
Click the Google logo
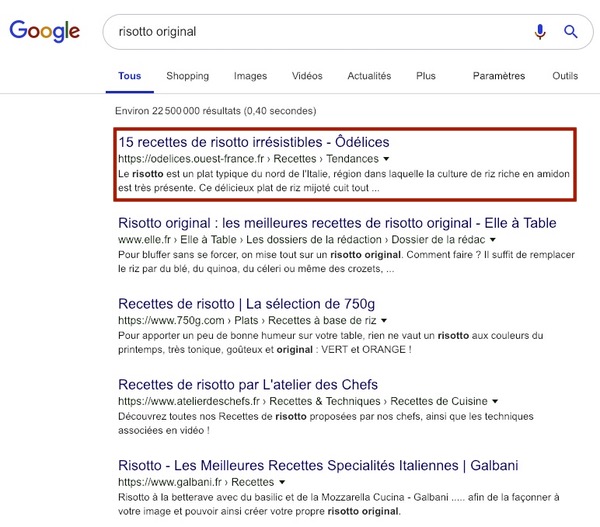[x=44, y=32]
